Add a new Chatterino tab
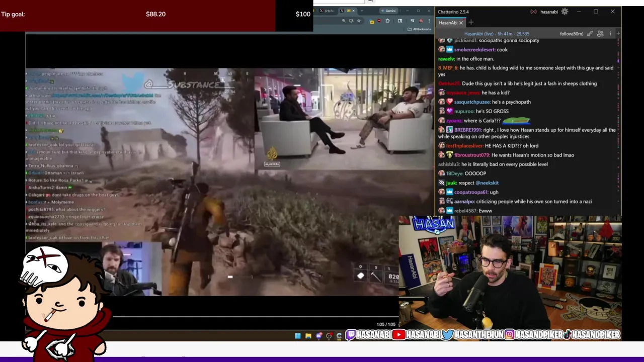Screen dimensions: 644x362 [471, 23]
